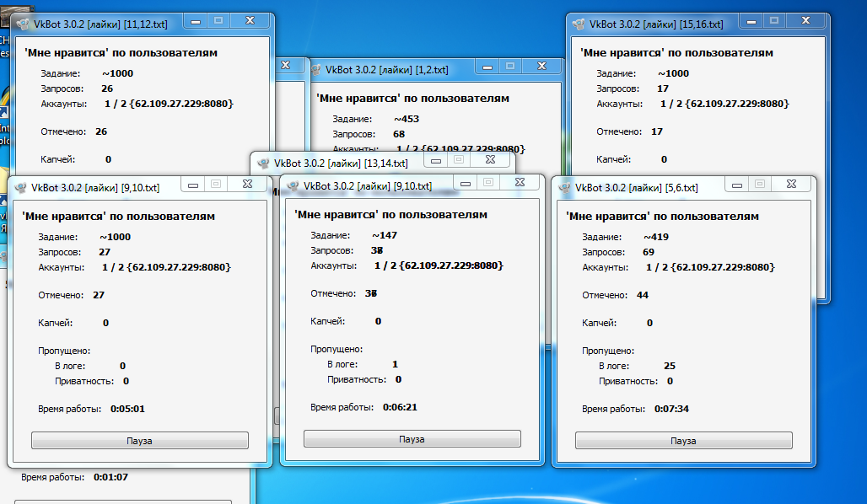867x504 pixels.
Task: Click requests value '68' in 1,2.txt
Action: pos(399,134)
